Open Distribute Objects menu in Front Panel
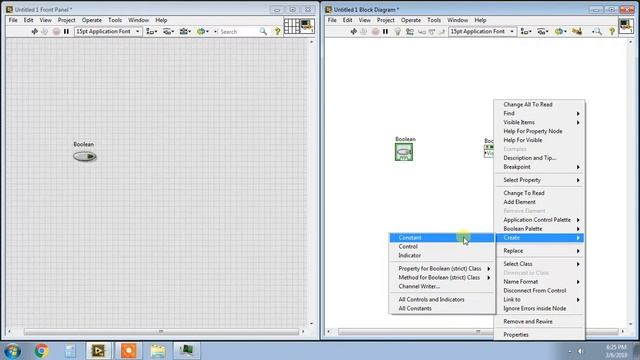The height and width of the screenshot is (360, 640). pos(168,31)
